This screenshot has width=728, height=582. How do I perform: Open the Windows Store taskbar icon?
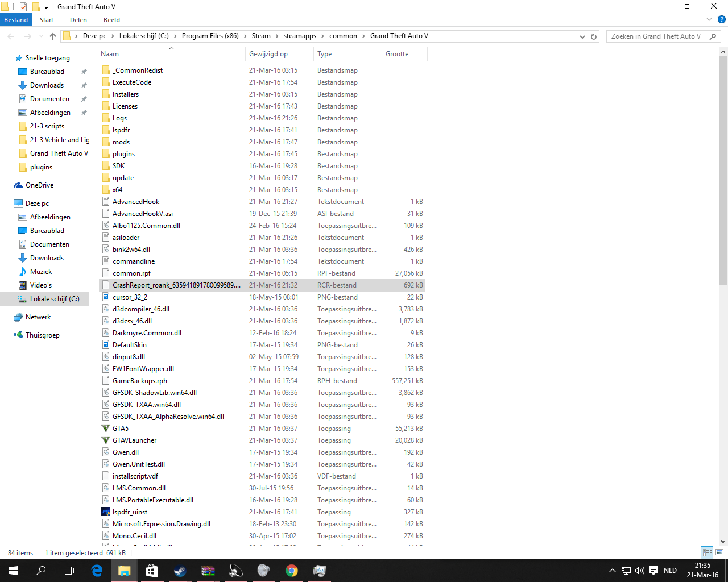152,571
